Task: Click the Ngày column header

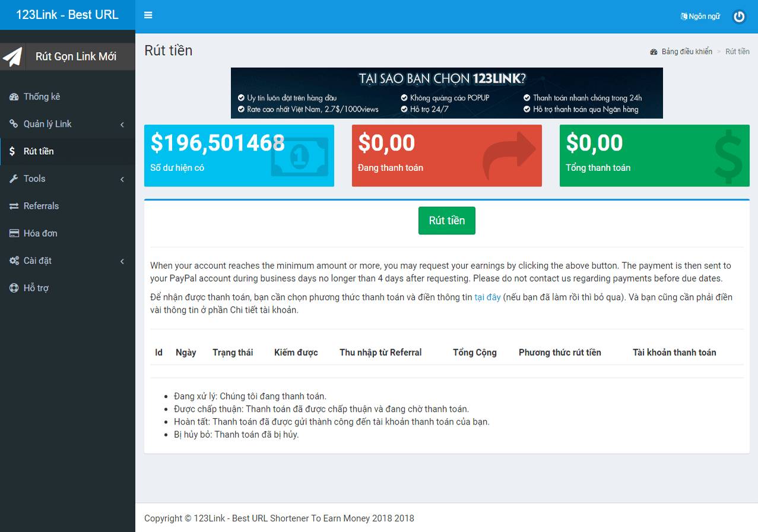Action: point(186,352)
